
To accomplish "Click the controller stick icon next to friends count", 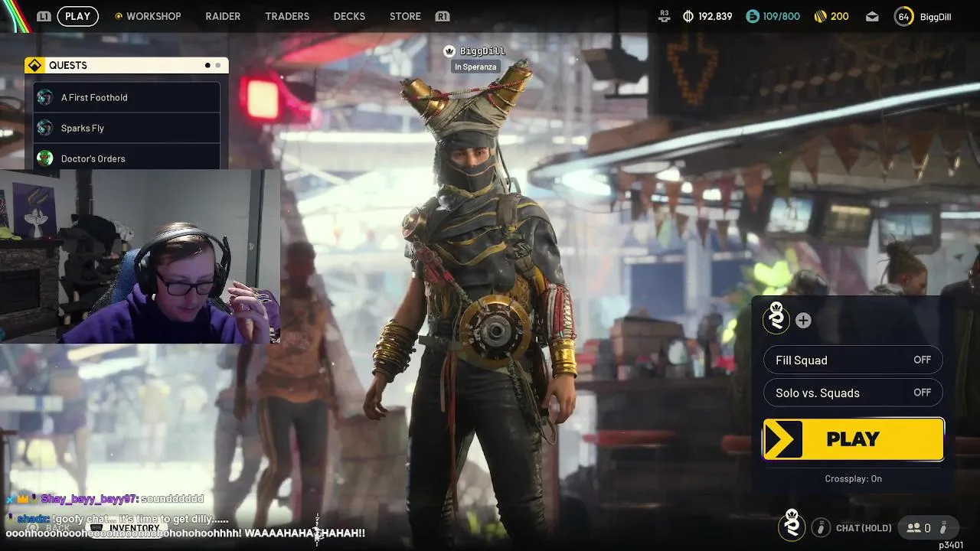I will coord(944,527).
